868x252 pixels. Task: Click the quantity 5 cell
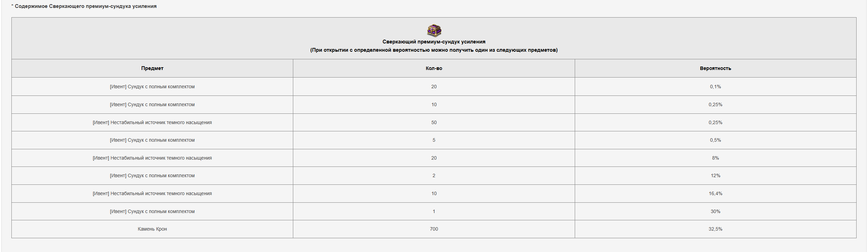click(x=434, y=140)
